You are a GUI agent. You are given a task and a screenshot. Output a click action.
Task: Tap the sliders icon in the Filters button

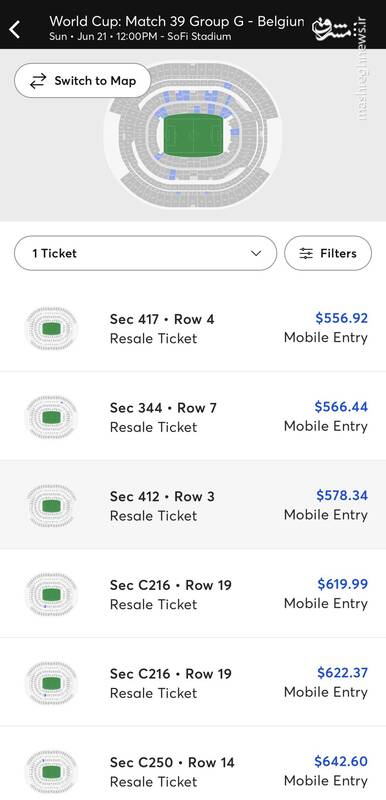(306, 253)
